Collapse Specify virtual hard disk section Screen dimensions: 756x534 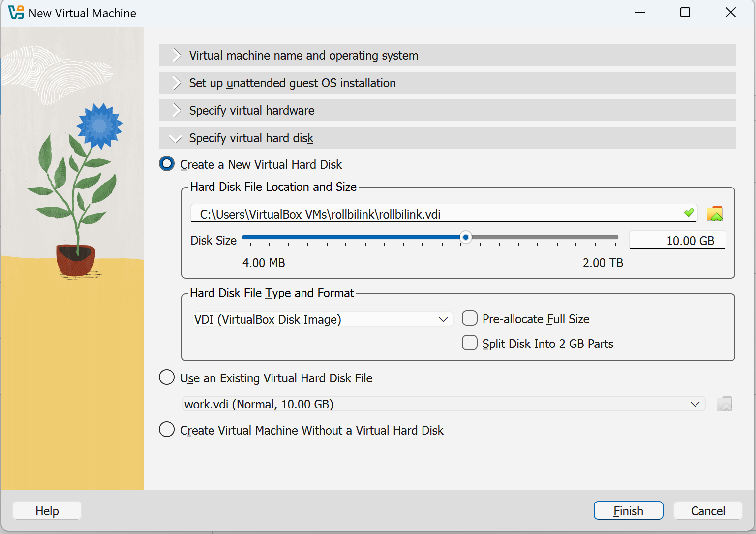click(447, 138)
